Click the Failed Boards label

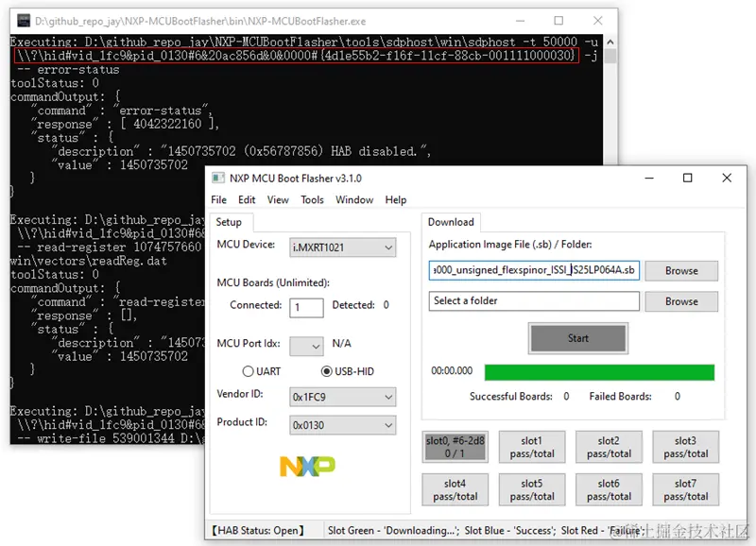click(x=620, y=396)
